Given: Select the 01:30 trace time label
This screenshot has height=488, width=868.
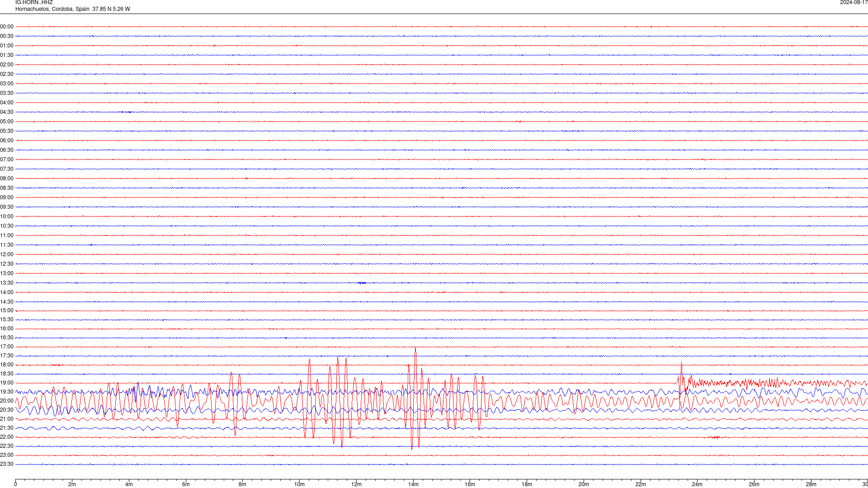Looking at the screenshot, I should tap(7, 55).
